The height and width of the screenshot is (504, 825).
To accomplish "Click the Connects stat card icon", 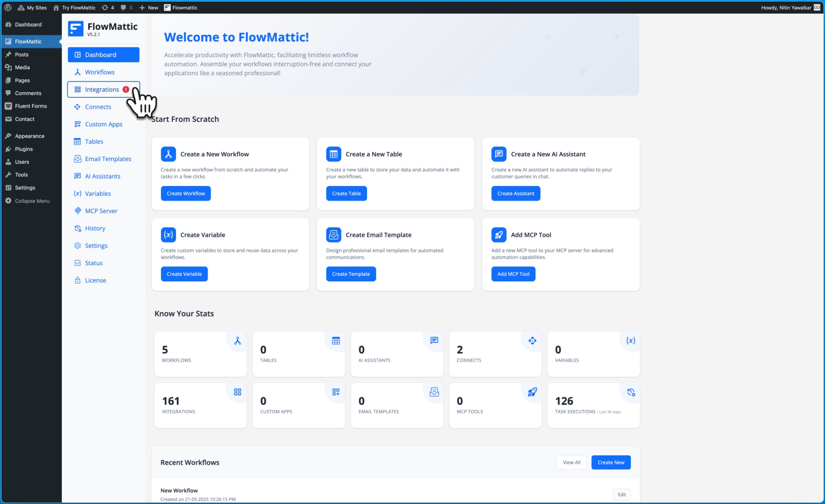I will coord(532,341).
